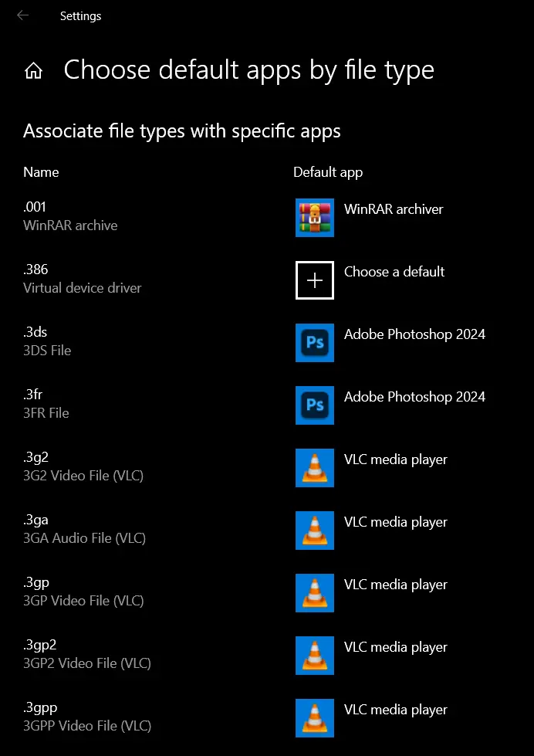Click WinRAR archiver default app label
Viewport: 534px width, 756px height.
pos(394,209)
